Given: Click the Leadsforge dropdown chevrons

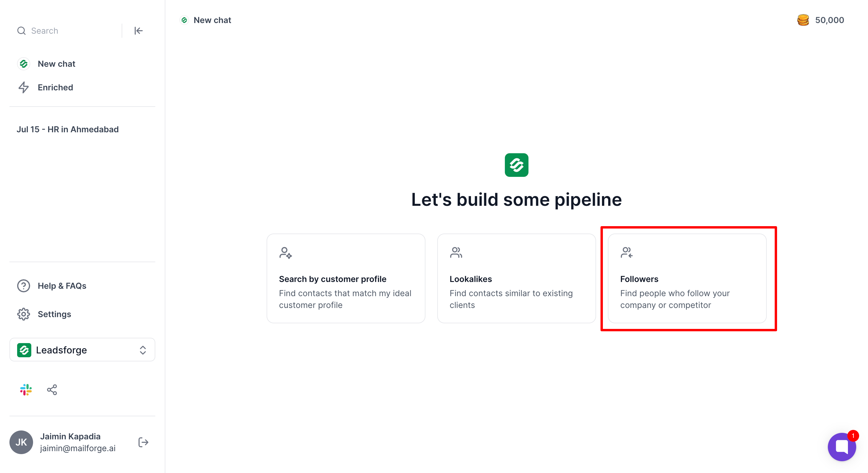Looking at the screenshot, I should pyautogui.click(x=143, y=350).
